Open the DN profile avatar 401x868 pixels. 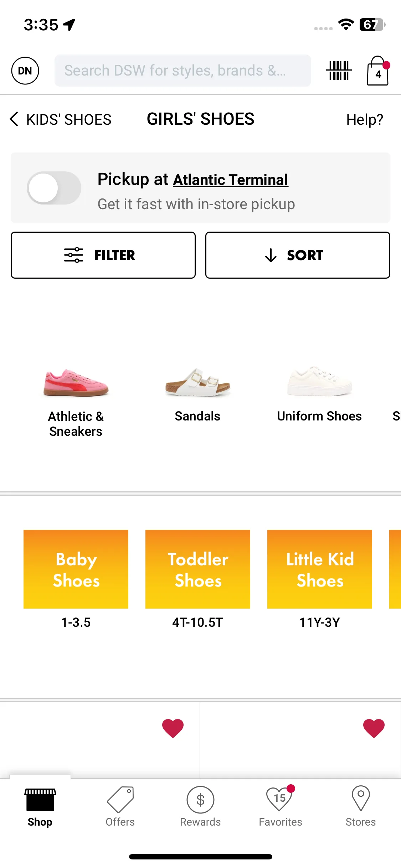pos(25,71)
